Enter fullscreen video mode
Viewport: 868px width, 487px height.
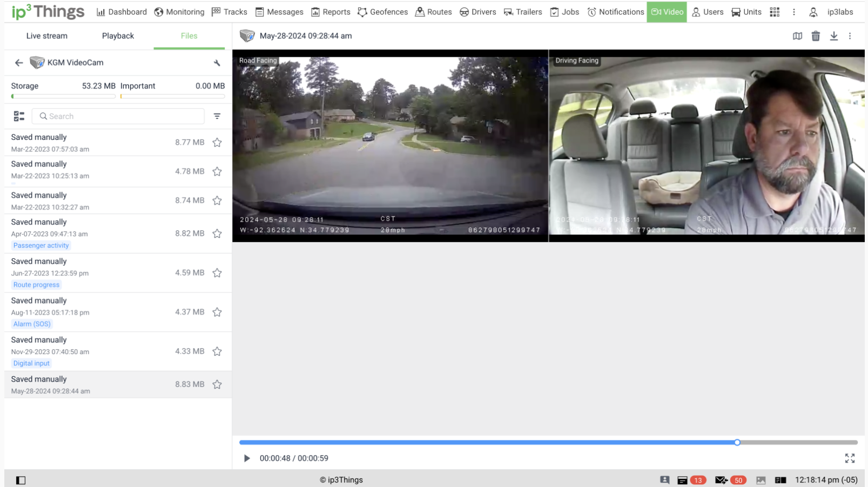[850, 458]
